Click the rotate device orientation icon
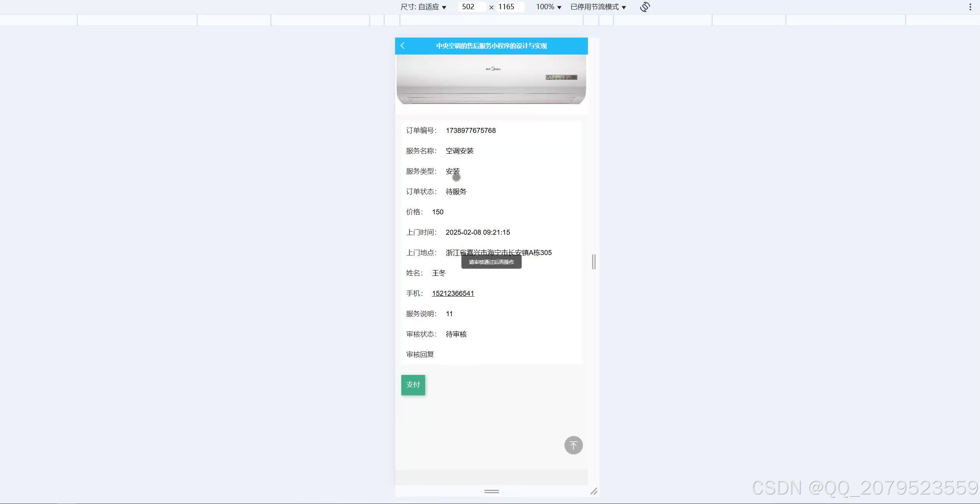This screenshot has width=980, height=504. (x=645, y=7)
